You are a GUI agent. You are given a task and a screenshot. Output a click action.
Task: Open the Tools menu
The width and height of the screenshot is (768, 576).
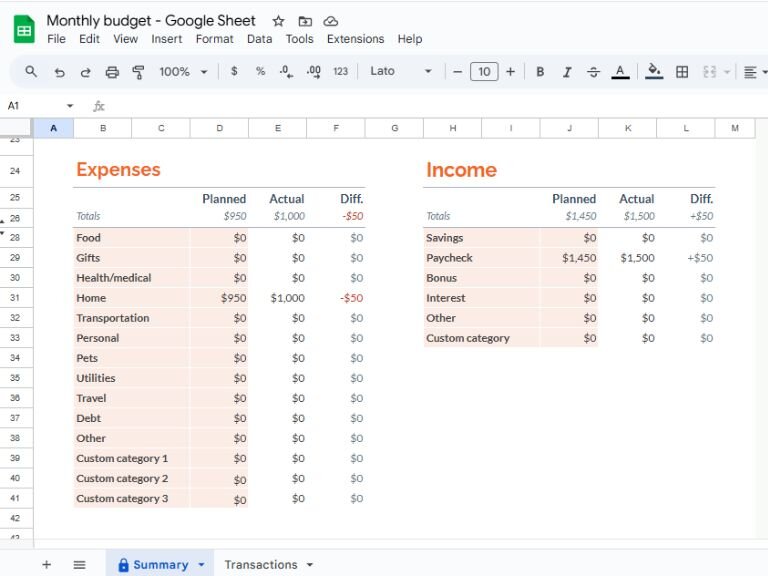click(299, 39)
